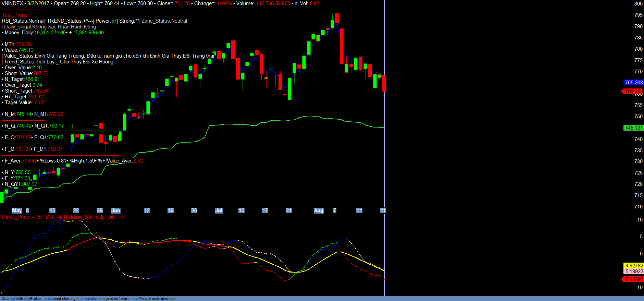Image resolution: width=644 pixels, height=301 pixels.
Task: Select the green 745.131 value label
Action: (633, 128)
